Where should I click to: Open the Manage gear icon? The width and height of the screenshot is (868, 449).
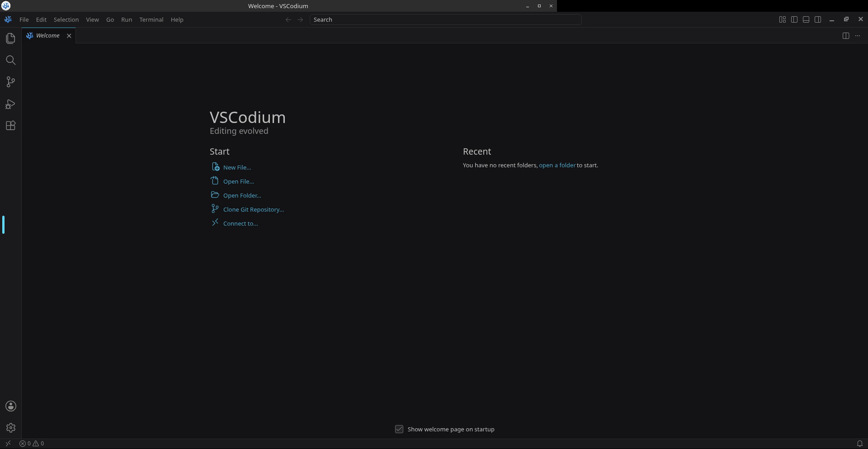point(10,428)
